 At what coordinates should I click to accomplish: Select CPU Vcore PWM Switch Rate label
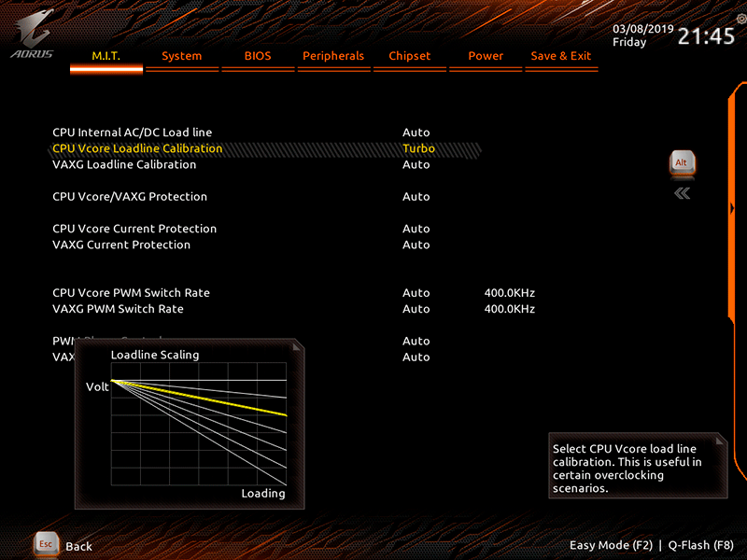[131, 293]
